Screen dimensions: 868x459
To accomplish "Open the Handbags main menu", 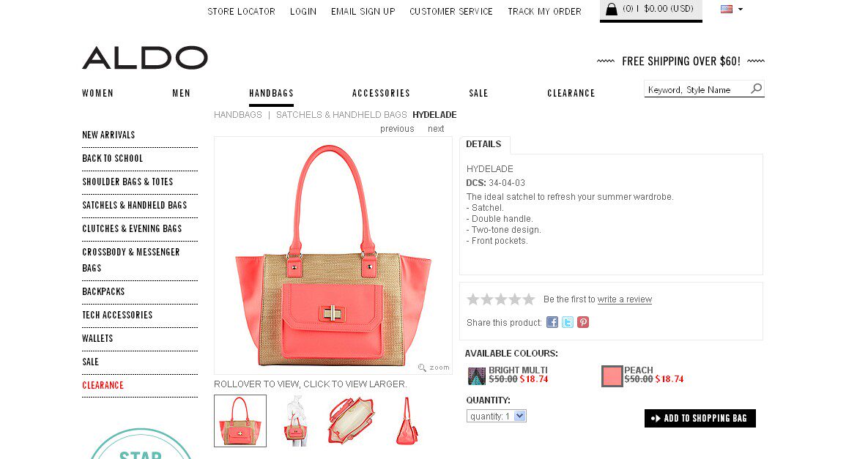I will (x=271, y=94).
